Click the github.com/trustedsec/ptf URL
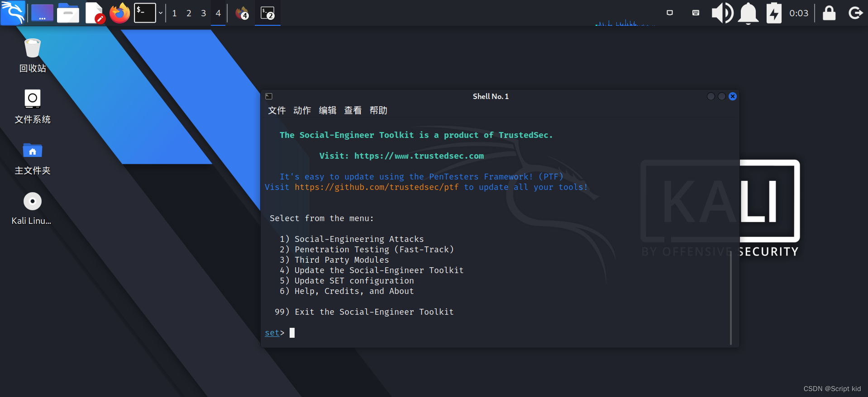The width and height of the screenshot is (868, 397). coord(377,187)
